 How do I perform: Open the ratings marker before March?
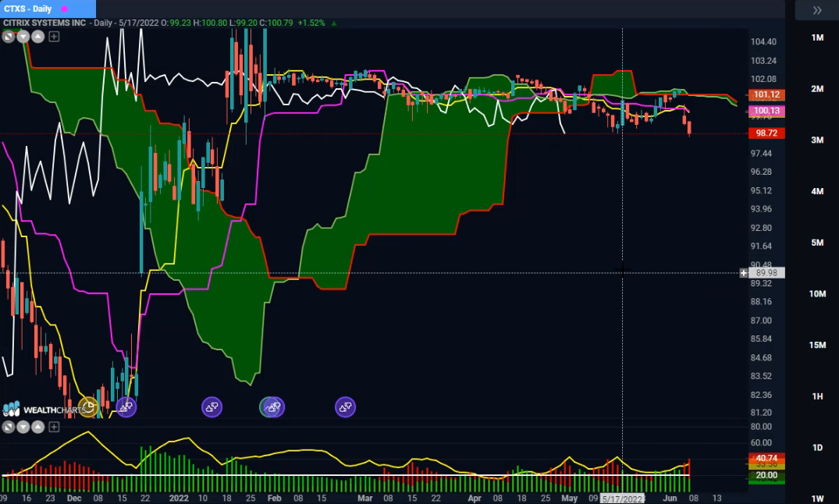[x=345, y=407]
